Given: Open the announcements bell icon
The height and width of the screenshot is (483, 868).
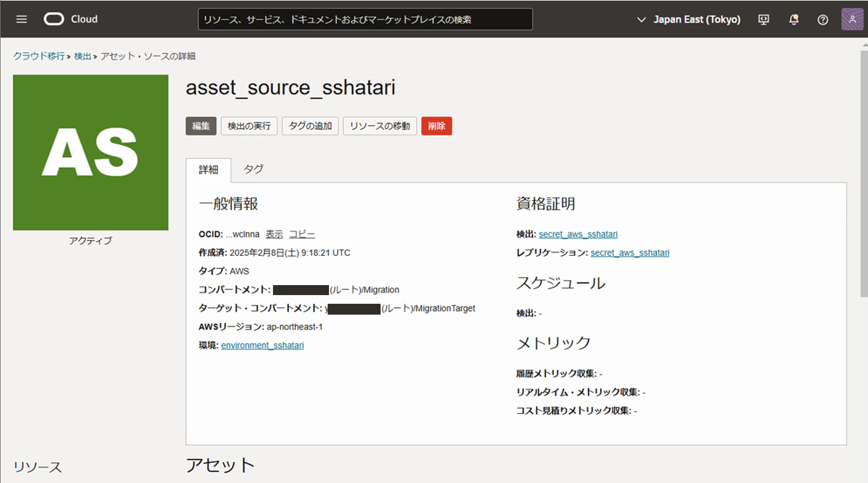Looking at the screenshot, I should [794, 20].
